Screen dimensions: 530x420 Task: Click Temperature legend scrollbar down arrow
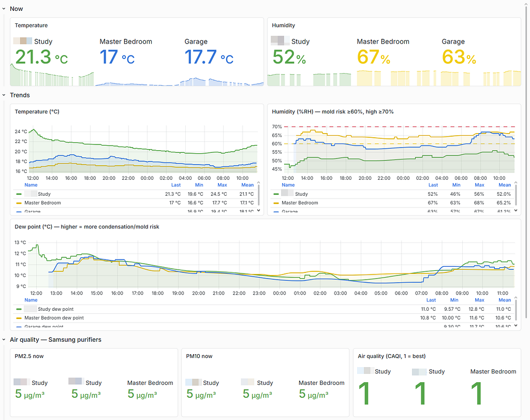pyautogui.click(x=259, y=210)
